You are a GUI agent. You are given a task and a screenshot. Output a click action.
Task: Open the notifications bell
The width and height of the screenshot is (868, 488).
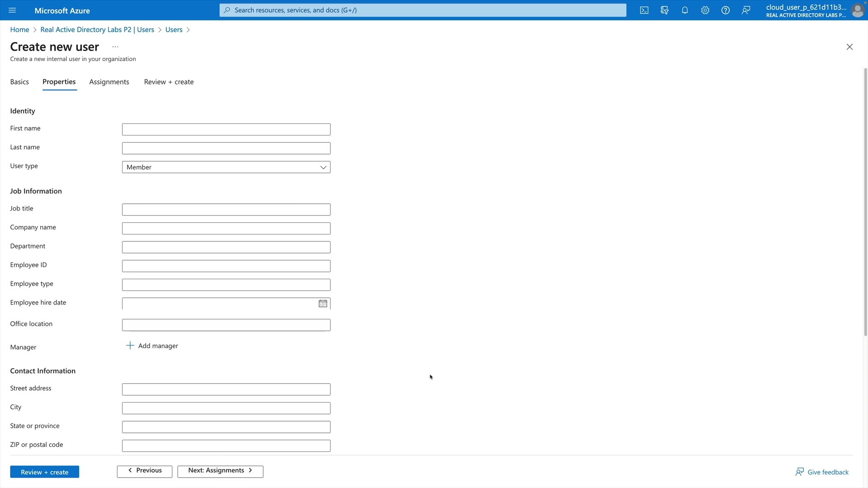pyautogui.click(x=685, y=10)
